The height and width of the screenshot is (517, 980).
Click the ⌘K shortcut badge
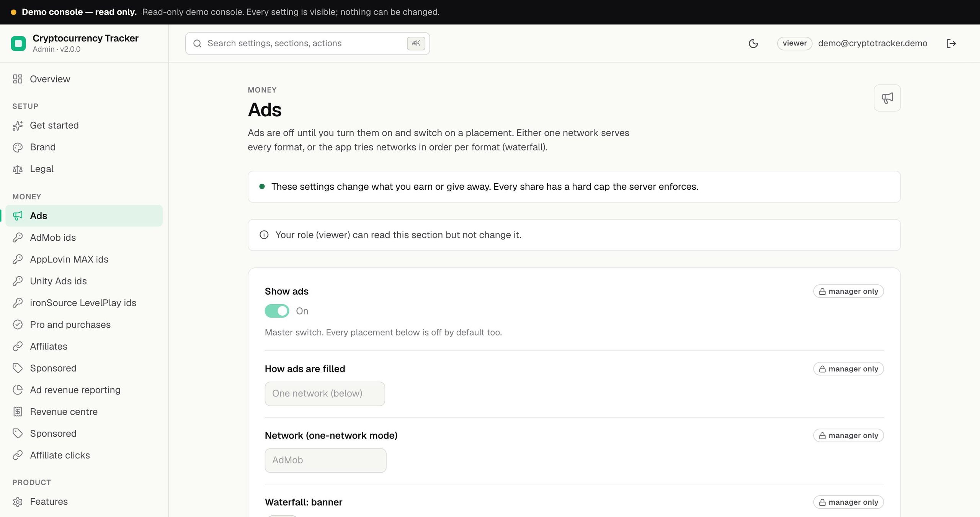[416, 44]
